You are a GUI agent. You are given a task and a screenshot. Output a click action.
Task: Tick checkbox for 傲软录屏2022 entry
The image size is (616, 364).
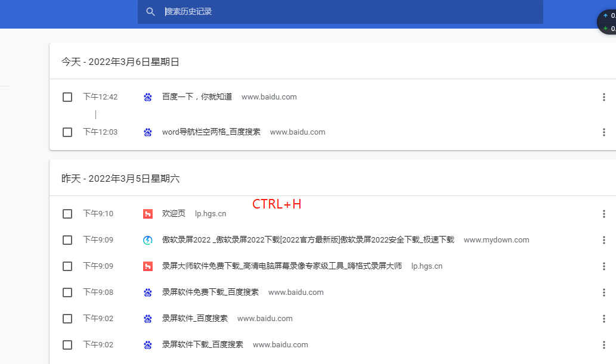[67, 240]
